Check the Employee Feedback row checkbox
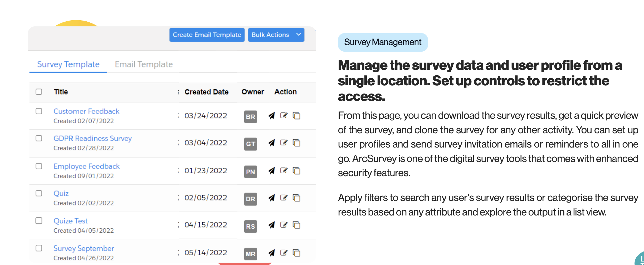The image size is (644, 265). (39, 166)
